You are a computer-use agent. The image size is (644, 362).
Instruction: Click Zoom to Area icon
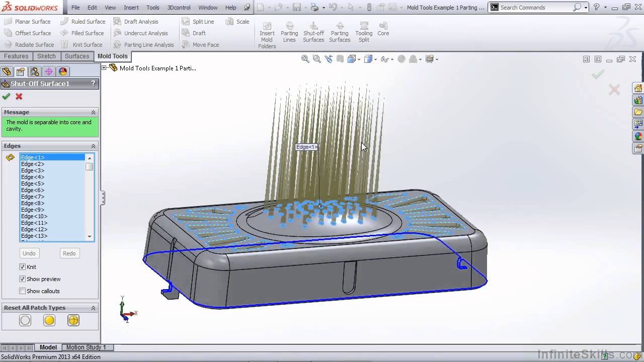(x=316, y=59)
